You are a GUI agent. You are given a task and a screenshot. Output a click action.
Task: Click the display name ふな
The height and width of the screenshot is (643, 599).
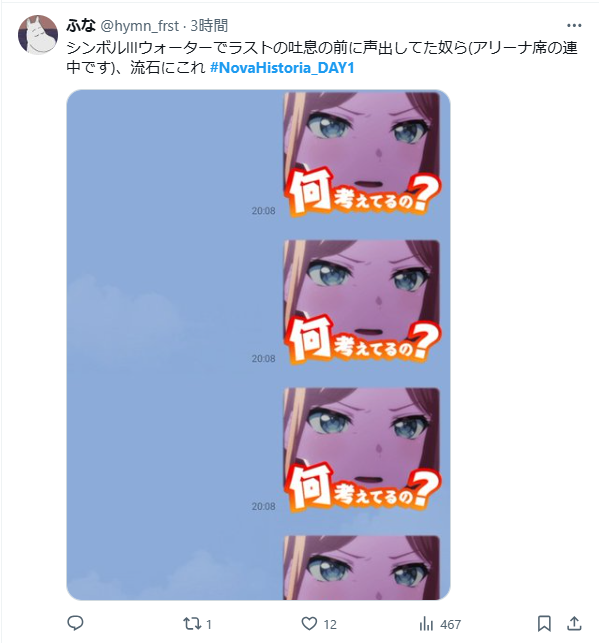coord(81,25)
